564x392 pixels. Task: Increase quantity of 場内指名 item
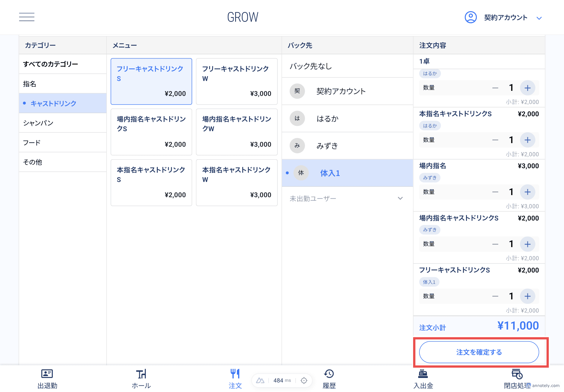coord(527,192)
